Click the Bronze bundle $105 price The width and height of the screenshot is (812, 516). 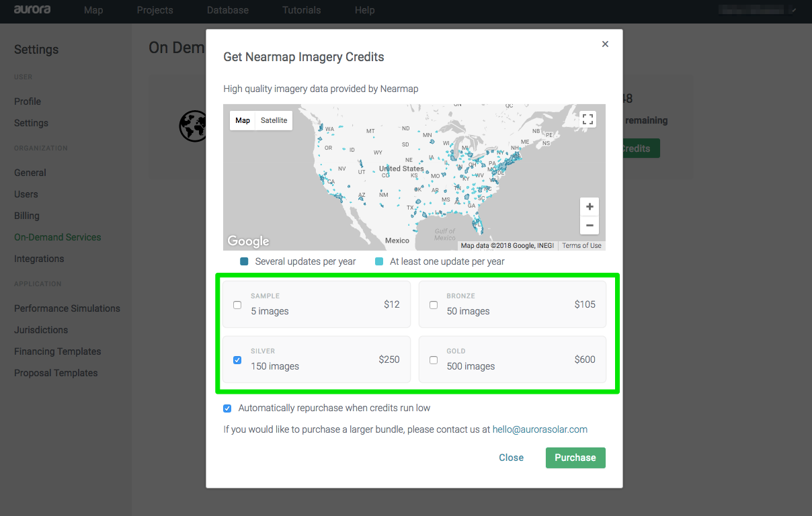[x=585, y=304]
